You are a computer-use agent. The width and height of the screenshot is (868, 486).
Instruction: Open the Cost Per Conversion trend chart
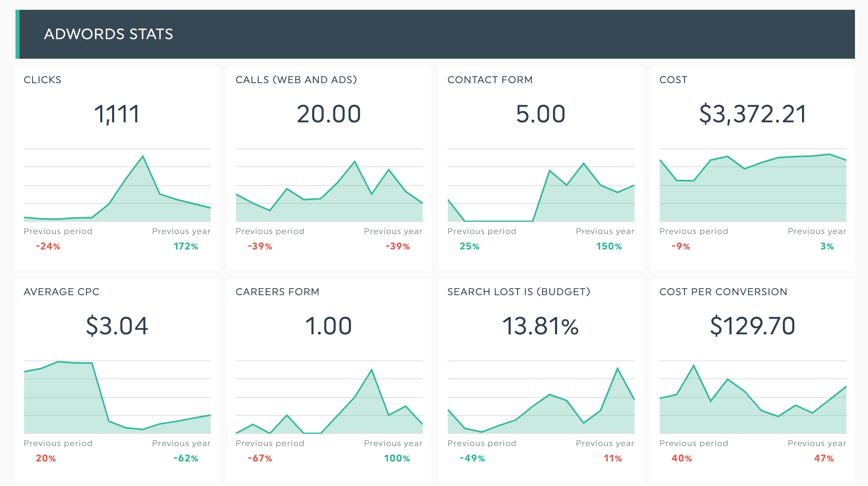click(x=753, y=397)
